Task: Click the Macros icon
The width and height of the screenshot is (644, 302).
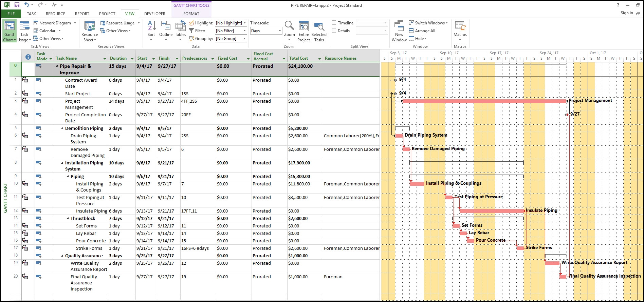Action: pos(460,26)
